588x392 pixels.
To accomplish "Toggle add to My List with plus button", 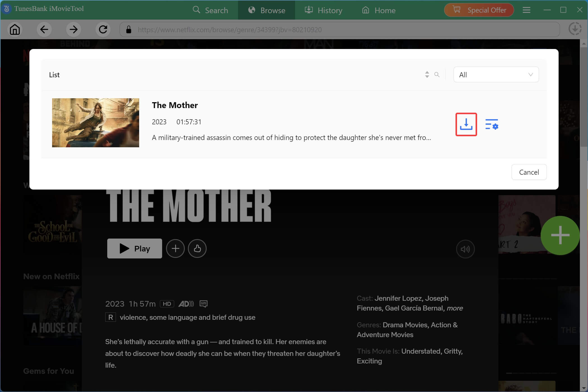I will 175,248.
